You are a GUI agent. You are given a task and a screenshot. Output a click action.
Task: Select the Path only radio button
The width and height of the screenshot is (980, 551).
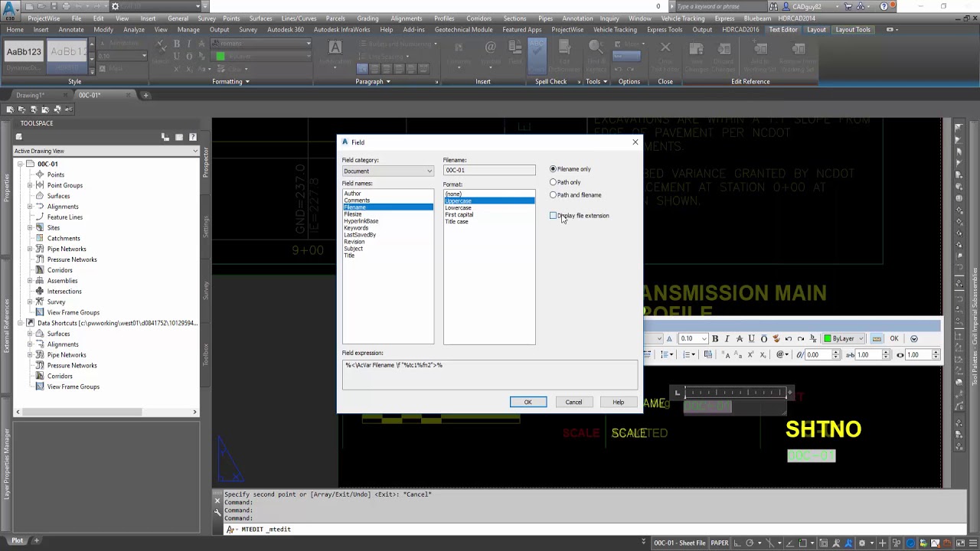click(553, 182)
